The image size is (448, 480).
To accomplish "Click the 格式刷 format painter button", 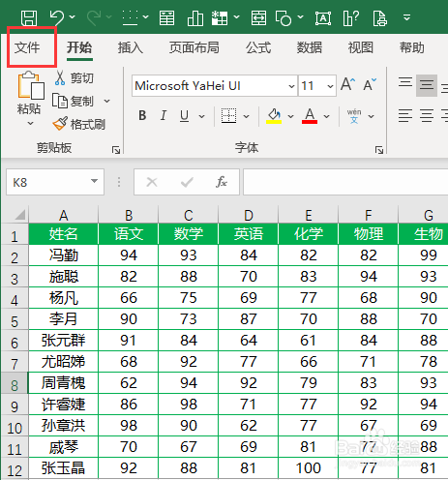I will [x=79, y=124].
